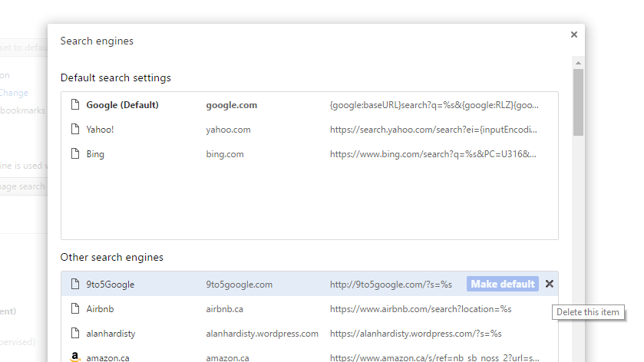This screenshot has height=362, width=644.
Task: Click the Yahoo! page icon
Action: [x=75, y=130]
